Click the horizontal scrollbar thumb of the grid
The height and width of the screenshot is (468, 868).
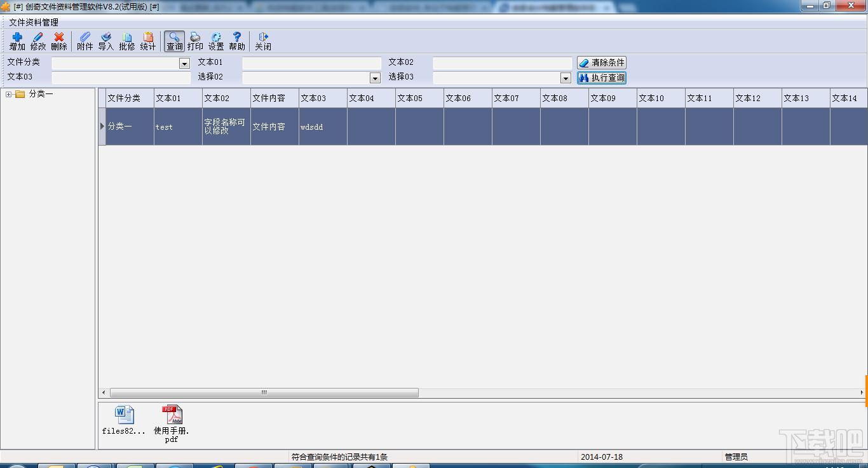pos(264,393)
